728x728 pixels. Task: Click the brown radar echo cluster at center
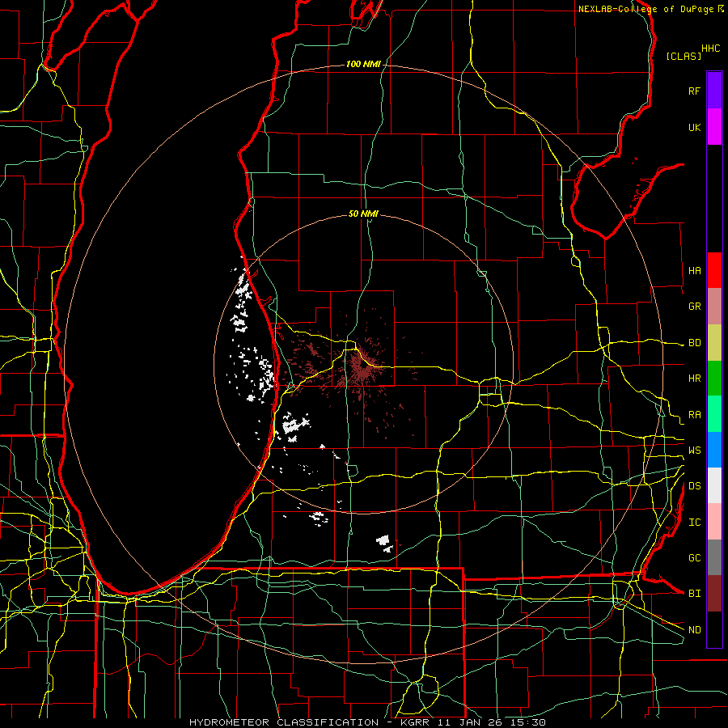tap(361, 366)
